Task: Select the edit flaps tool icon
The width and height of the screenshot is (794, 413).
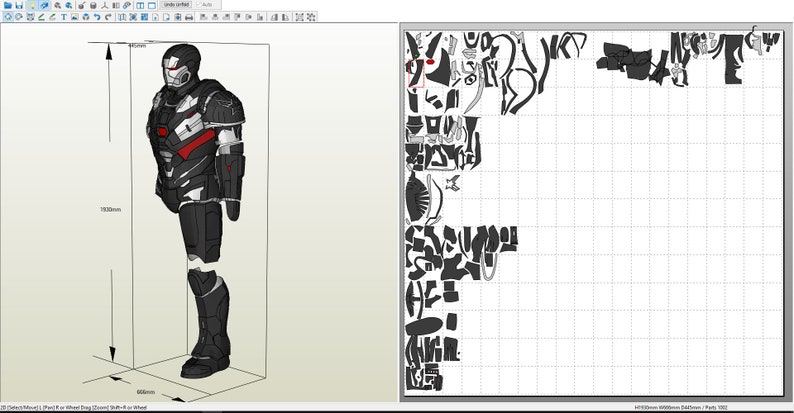Action: click(53, 17)
